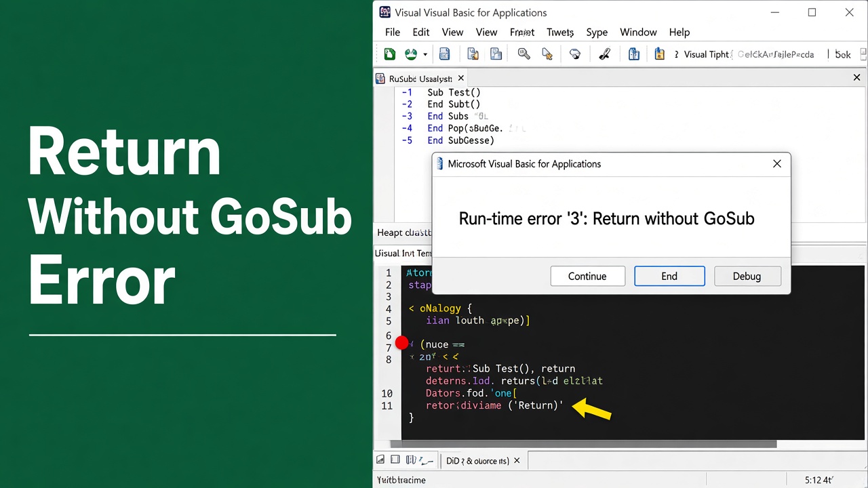Select the RuSubt Usaalystt code tab
Viewport: 868px width, 488px height.
coord(420,79)
